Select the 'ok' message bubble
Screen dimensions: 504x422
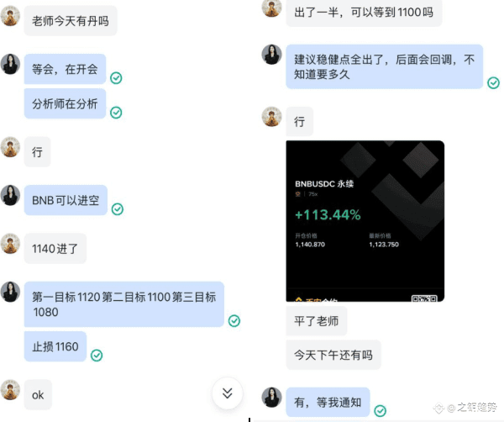click(x=38, y=395)
